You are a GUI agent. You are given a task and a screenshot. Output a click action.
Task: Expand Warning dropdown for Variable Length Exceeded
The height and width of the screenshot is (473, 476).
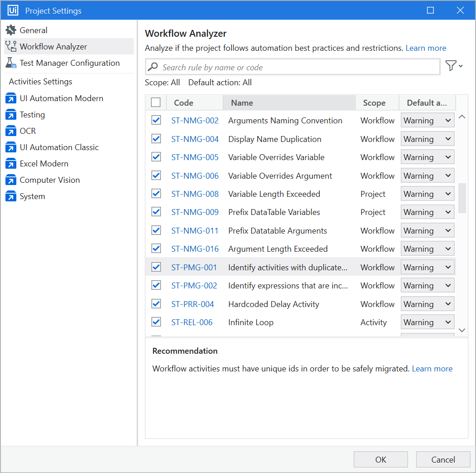[x=427, y=194]
